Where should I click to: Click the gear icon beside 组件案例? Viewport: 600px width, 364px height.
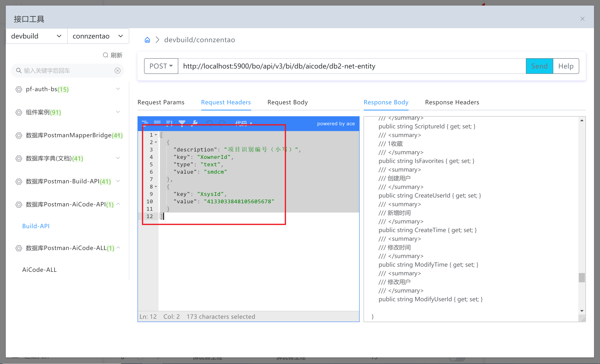[19, 113]
